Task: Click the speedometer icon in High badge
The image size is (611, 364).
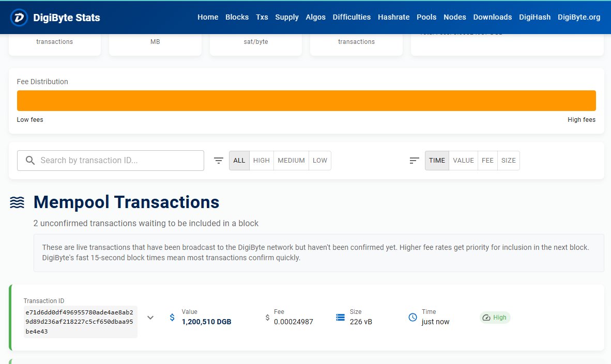Action: coord(486,318)
